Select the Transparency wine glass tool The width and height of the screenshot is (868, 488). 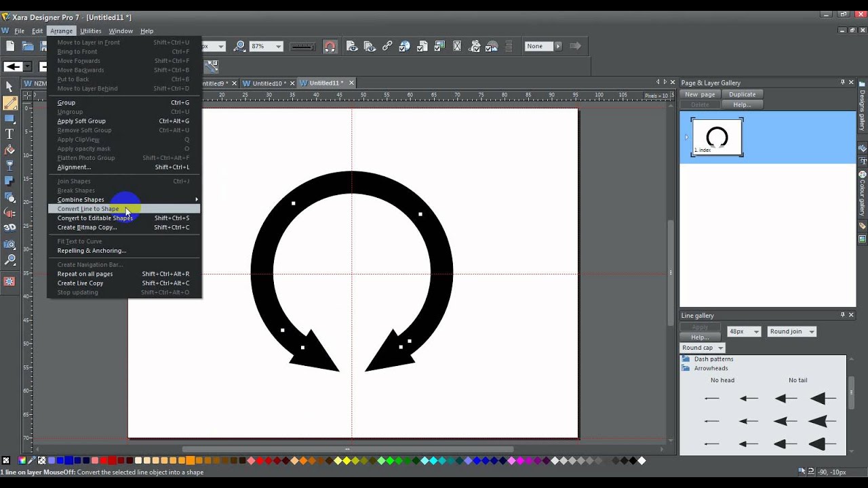9,165
